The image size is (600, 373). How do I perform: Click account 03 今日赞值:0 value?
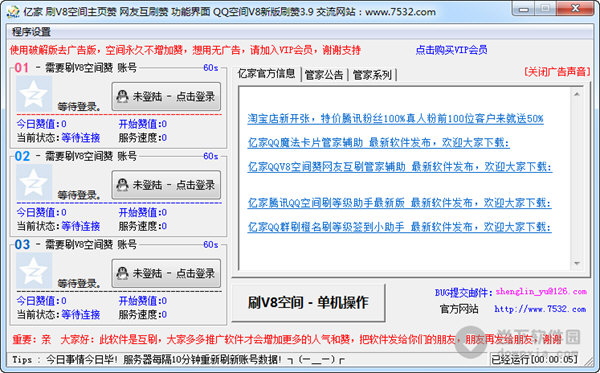tap(41, 301)
